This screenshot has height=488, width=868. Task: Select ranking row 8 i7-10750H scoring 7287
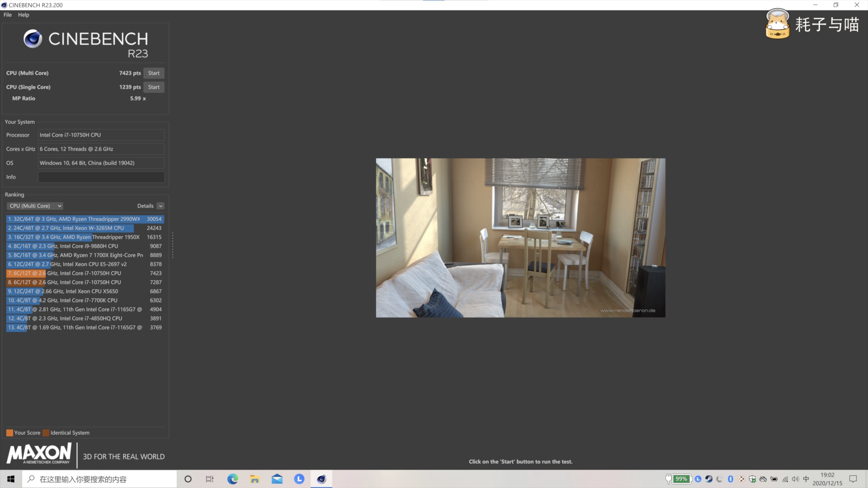point(85,282)
